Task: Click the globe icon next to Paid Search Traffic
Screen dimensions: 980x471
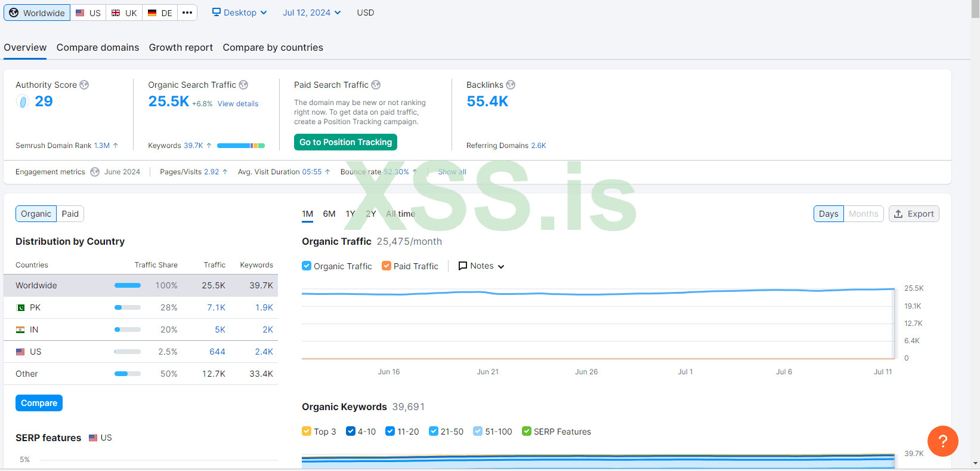Action: [x=376, y=85]
